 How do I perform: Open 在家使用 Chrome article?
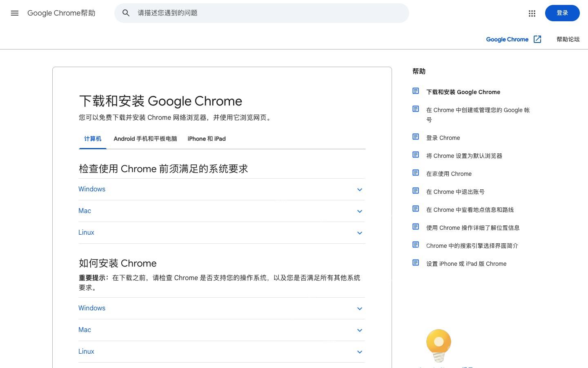pyautogui.click(x=449, y=174)
